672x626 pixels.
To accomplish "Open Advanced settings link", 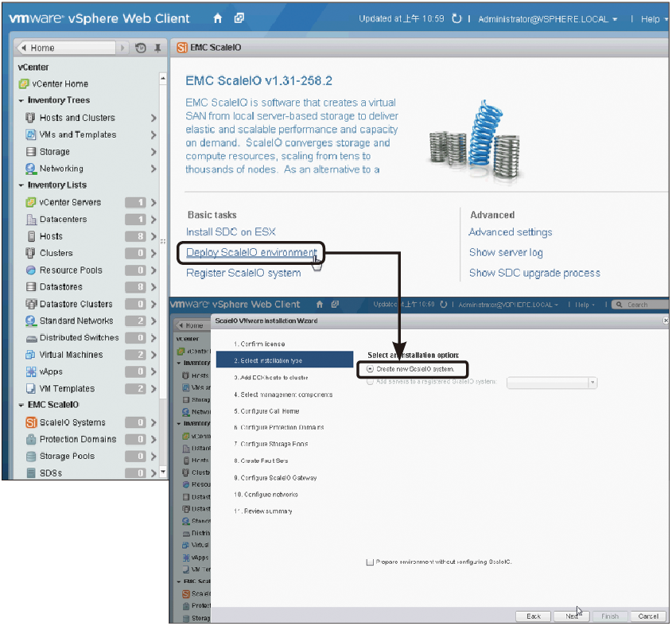I will (x=511, y=232).
